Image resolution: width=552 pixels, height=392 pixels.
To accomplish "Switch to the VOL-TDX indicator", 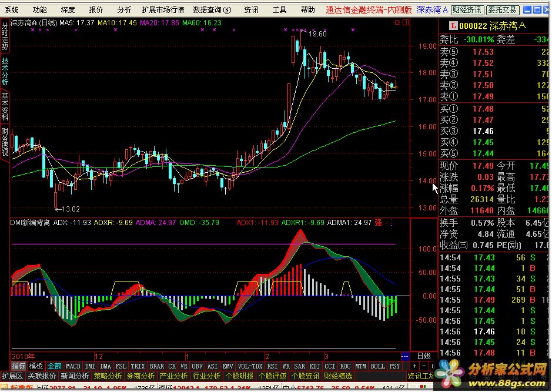I will pyautogui.click(x=250, y=366).
